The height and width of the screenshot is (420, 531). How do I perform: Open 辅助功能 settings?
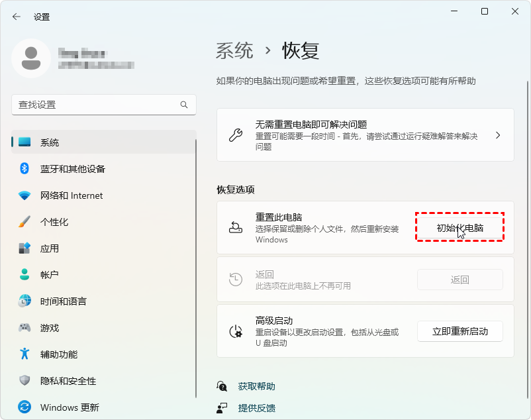[x=104, y=354]
